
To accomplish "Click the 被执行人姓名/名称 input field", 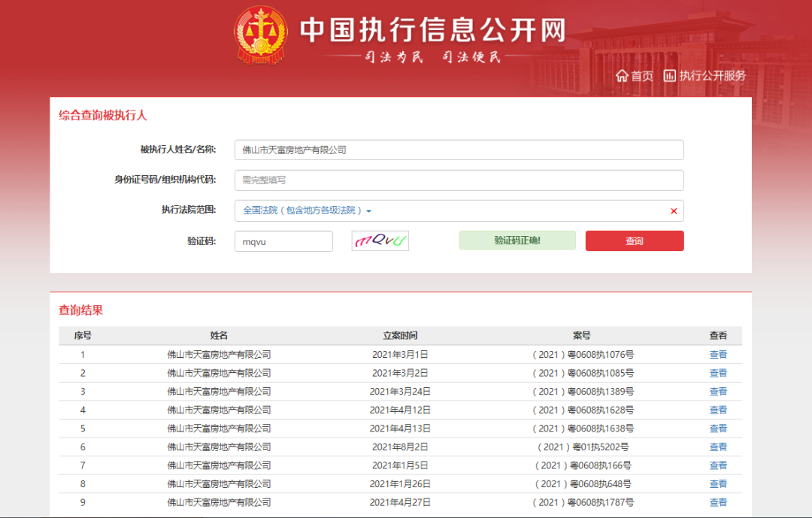I will point(459,150).
